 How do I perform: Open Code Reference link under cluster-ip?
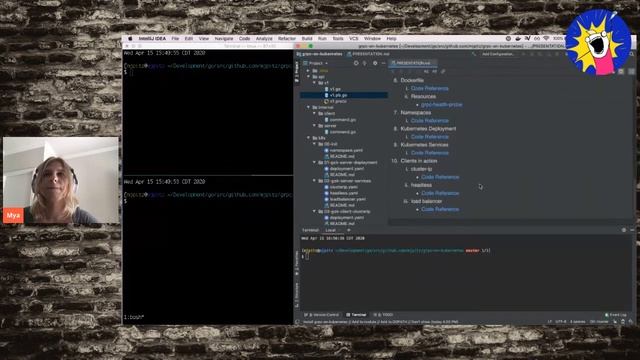coord(440,177)
